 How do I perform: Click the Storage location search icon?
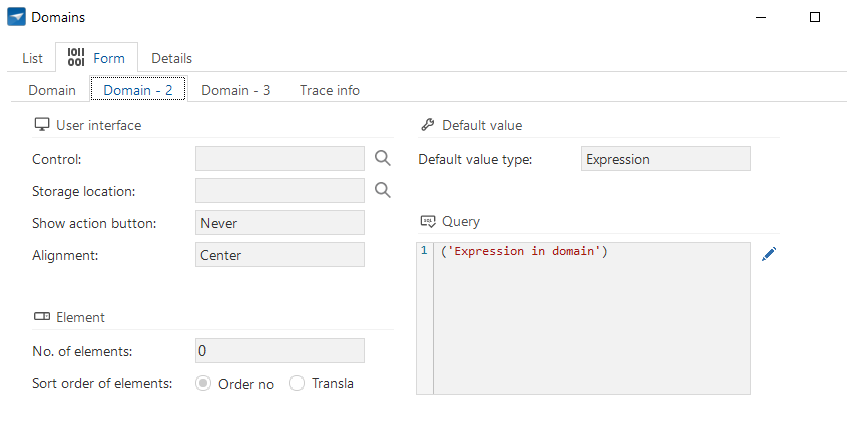point(382,190)
